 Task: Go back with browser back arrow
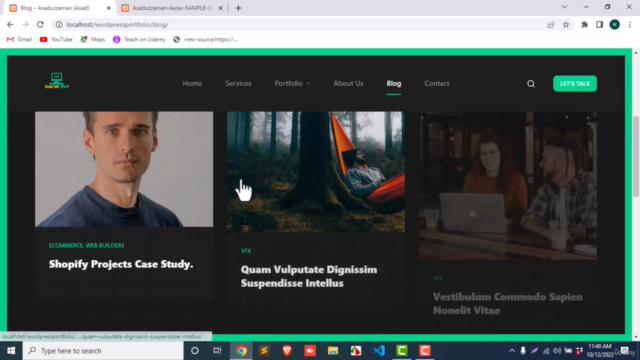10,24
